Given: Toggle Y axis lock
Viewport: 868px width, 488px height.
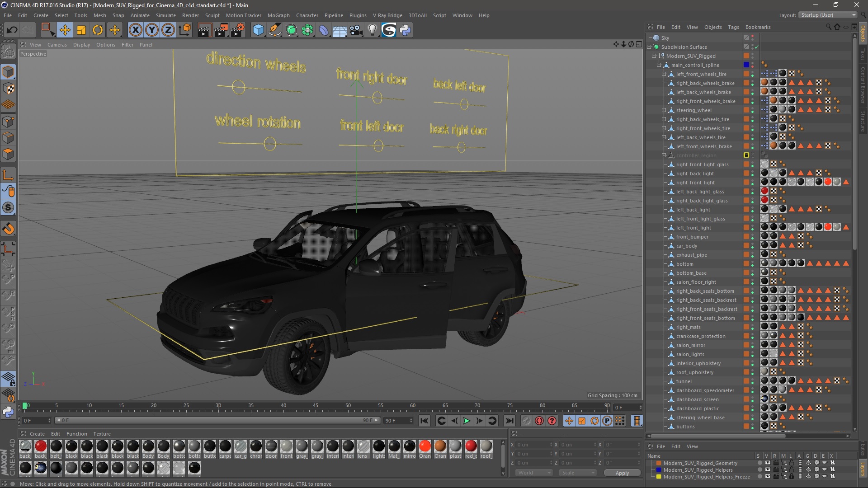Looking at the screenshot, I should [x=152, y=30].
